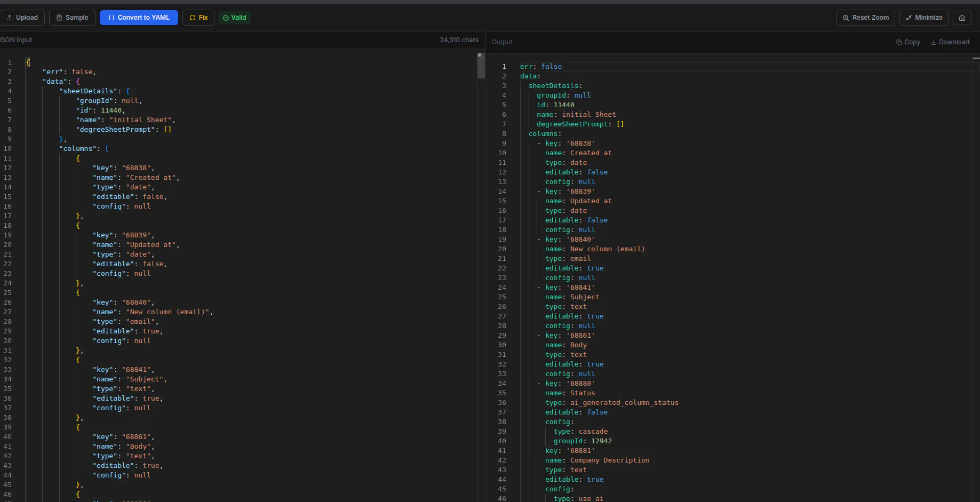The width and height of the screenshot is (980, 502).
Task: Click the Fix button
Action: (198, 18)
